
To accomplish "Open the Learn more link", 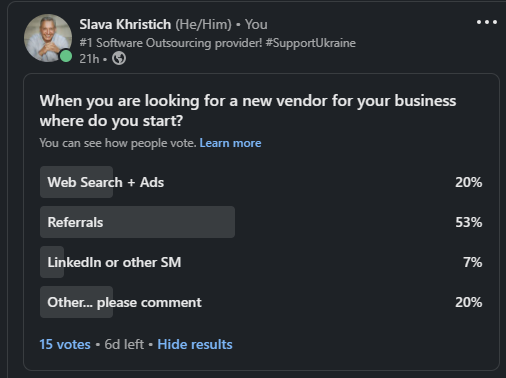I will tap(230, 143).
